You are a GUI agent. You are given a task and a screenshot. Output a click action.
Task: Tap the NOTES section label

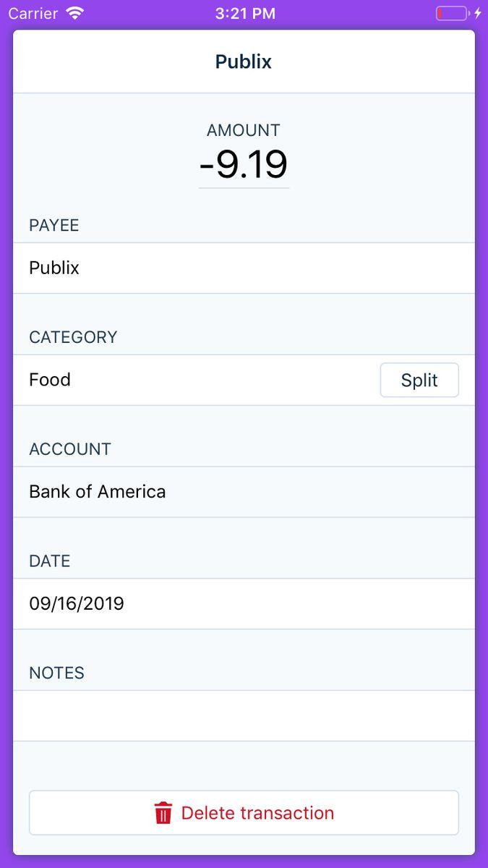(x=57, y=673)
